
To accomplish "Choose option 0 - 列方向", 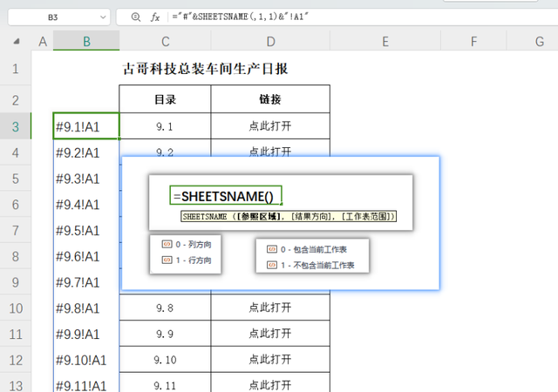I will tap(187, 245).
